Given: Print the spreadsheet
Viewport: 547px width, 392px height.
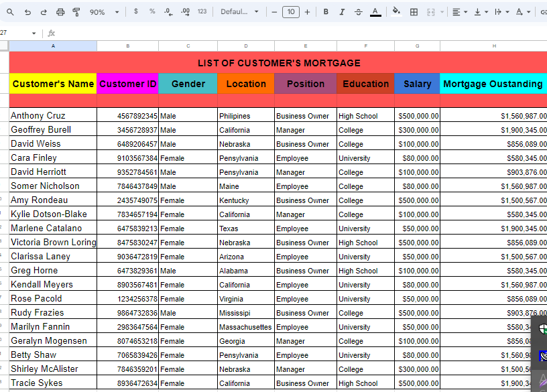Looking at the screenshot, I should (60, 12).
